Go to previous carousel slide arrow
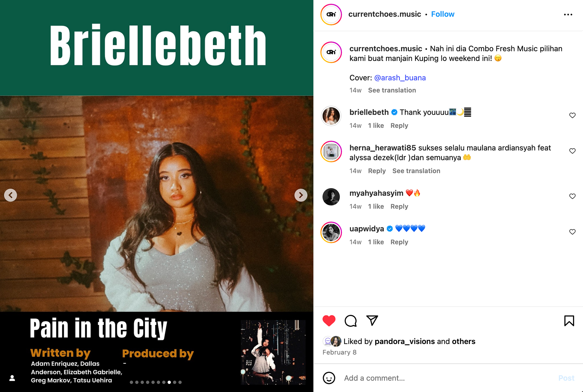The width and height of the screenshot is (583, 392). [x=11, y=195]
